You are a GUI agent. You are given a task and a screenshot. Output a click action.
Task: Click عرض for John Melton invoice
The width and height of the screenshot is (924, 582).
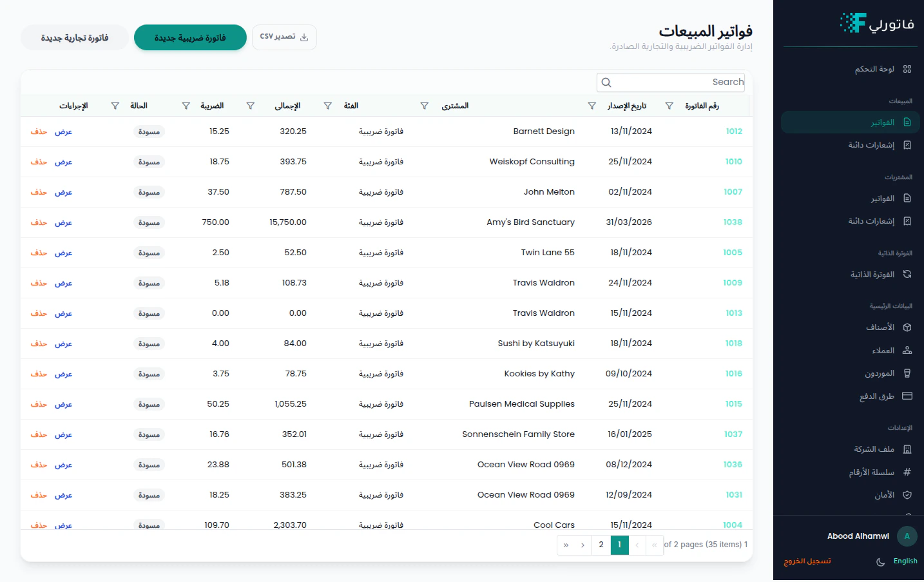63,192
